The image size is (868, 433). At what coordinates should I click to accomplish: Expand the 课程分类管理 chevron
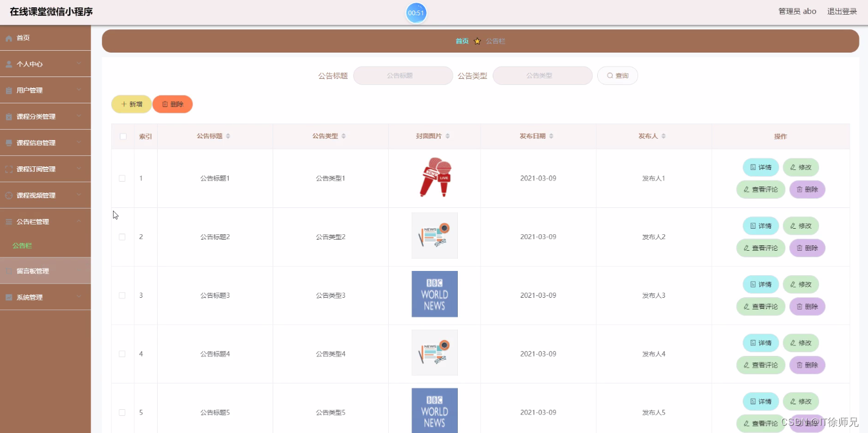(x=79, y=116)
